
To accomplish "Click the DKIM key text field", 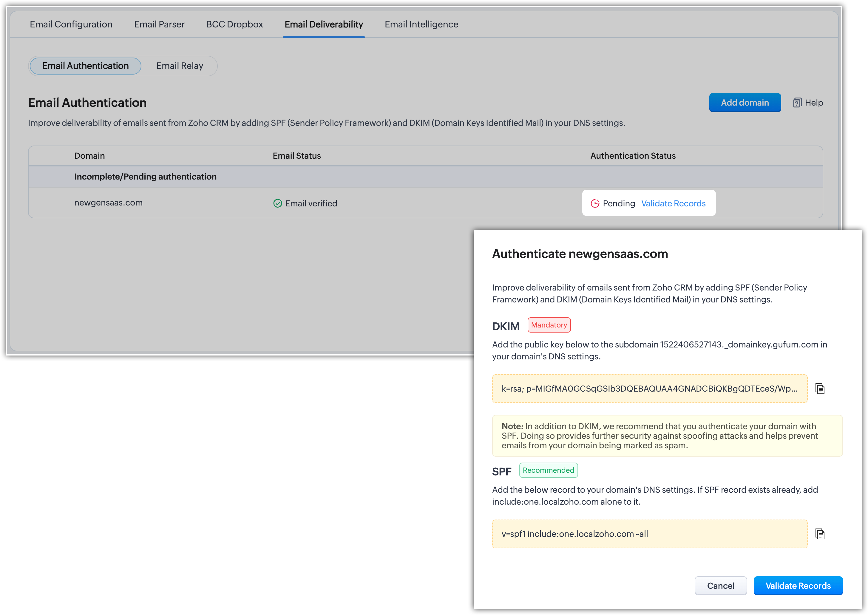I will (649, 389).
